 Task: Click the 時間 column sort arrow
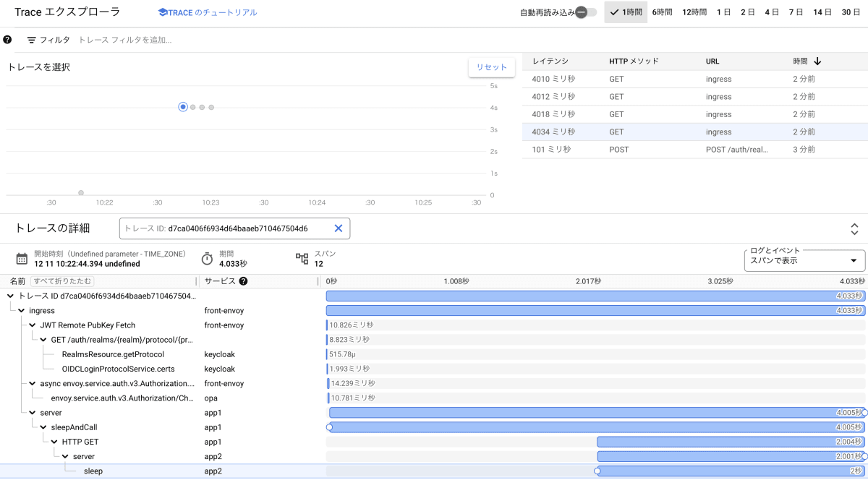818,61
